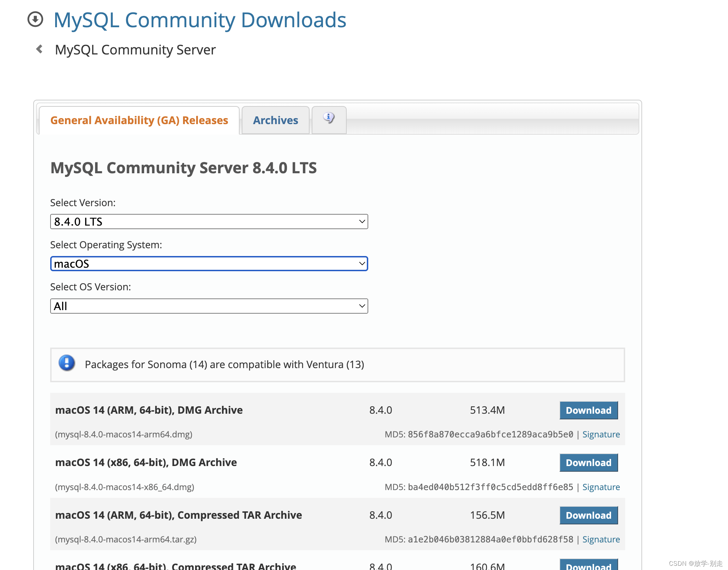The height and width of the screenshot is (570, 728).
Task: Open Signature link for arm64.dmg
Action: 601,434
